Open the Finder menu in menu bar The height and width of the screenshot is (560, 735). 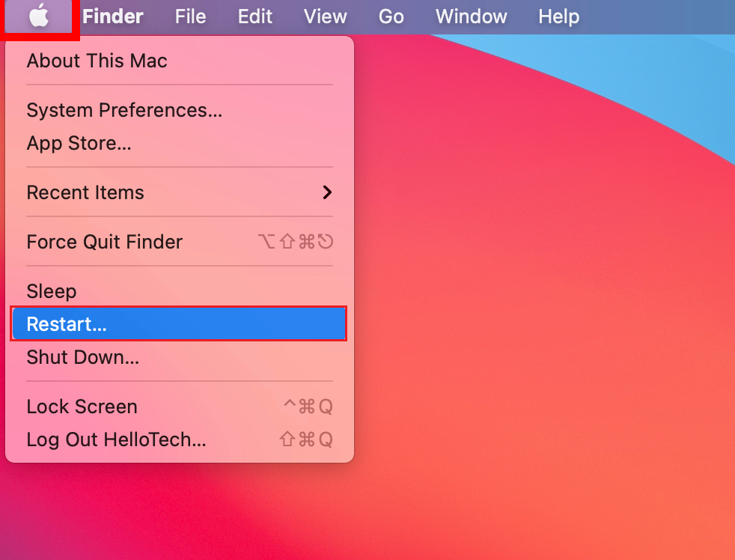112,16
